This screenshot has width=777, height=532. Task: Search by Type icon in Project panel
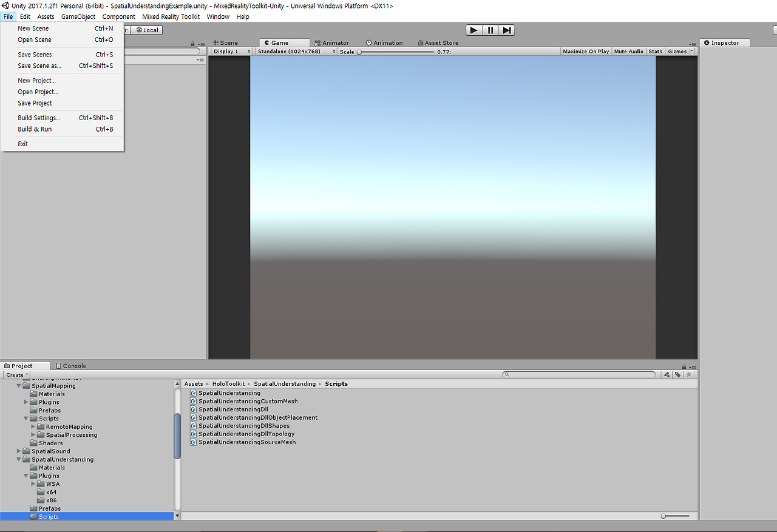pyautogui.click(x=667, y=375)
